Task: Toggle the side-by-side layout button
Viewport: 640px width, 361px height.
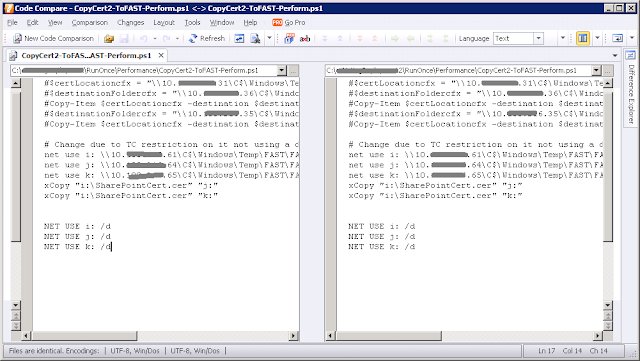Action: pos(583,38)
